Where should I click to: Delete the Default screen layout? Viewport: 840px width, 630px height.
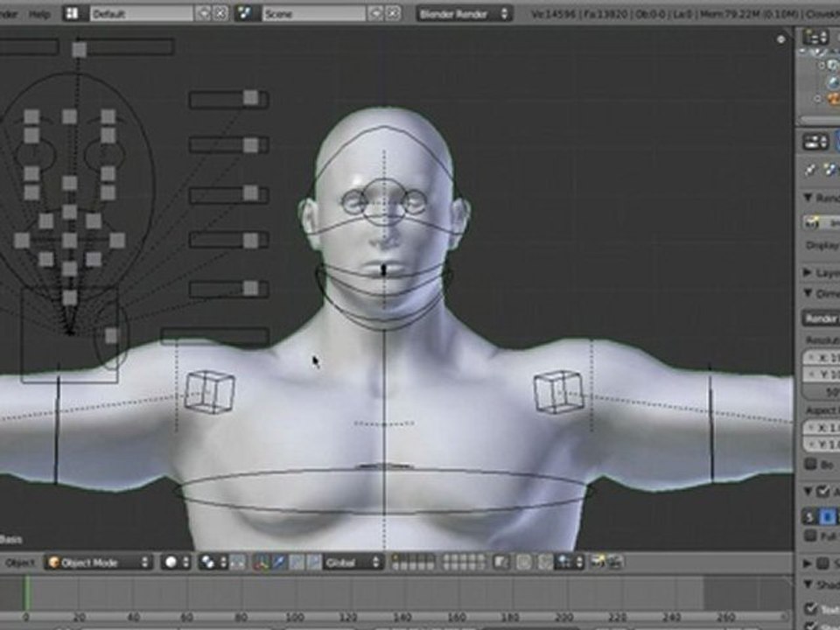point(220,13)
